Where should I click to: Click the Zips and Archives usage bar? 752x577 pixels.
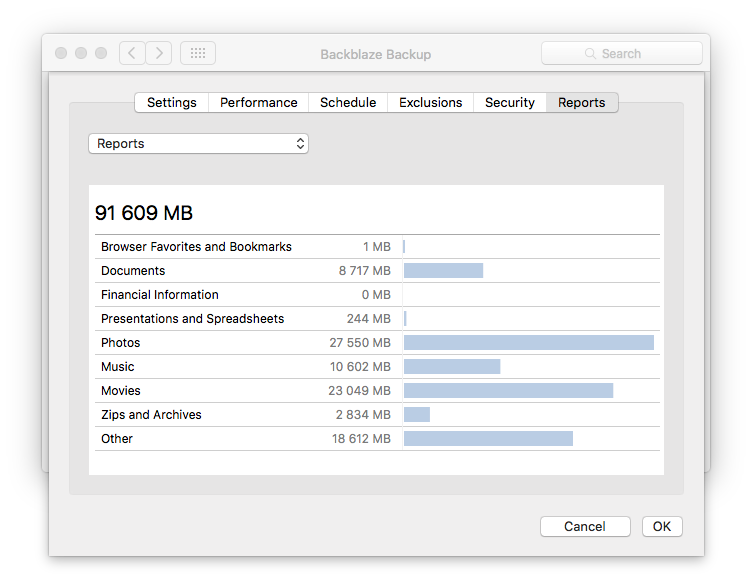pos(417,414)
